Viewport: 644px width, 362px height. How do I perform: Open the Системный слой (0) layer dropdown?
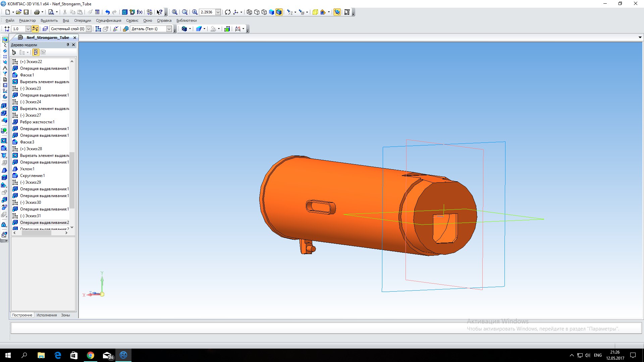[89, 29]
